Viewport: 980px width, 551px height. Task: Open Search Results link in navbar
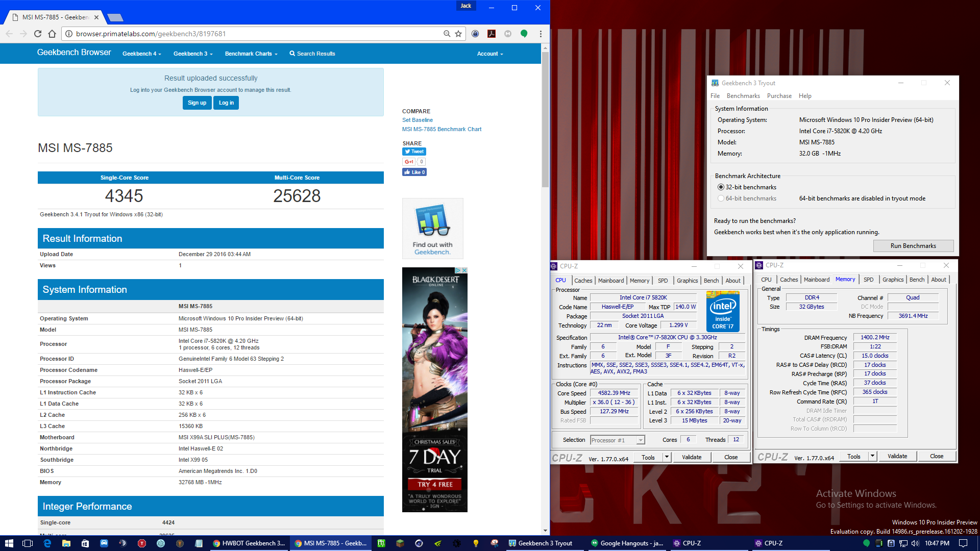pos(312,54)
